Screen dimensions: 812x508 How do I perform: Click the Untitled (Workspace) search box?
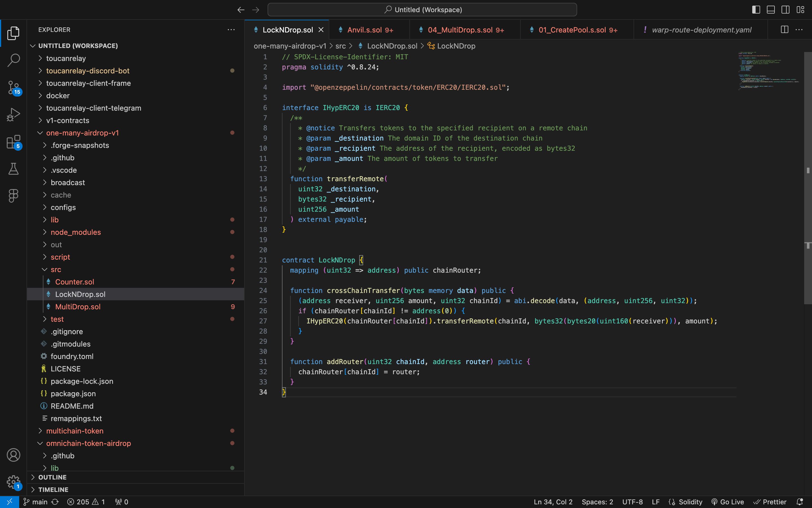[422, 10]
